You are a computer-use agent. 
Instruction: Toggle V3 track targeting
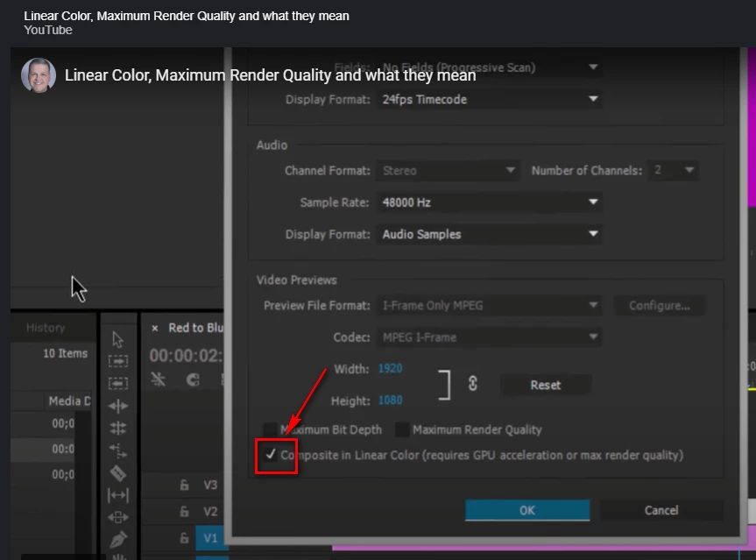click(x=210, y=486)
